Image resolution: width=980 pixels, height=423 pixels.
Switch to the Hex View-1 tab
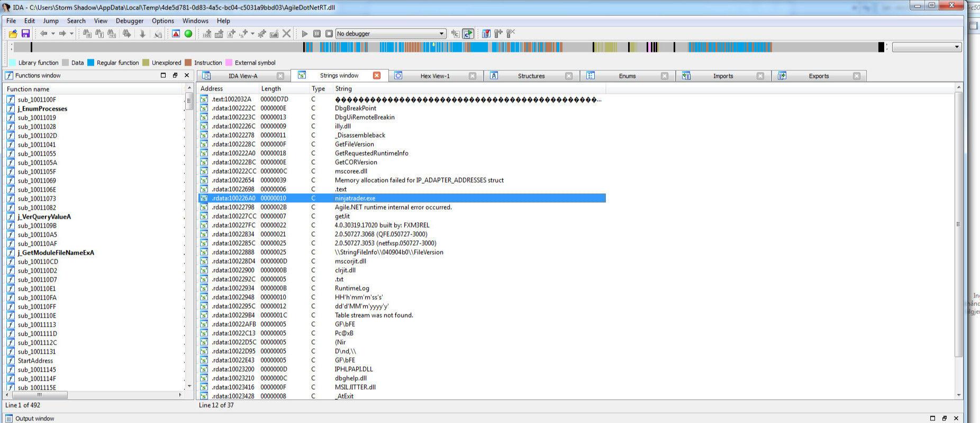coord(434,76)
